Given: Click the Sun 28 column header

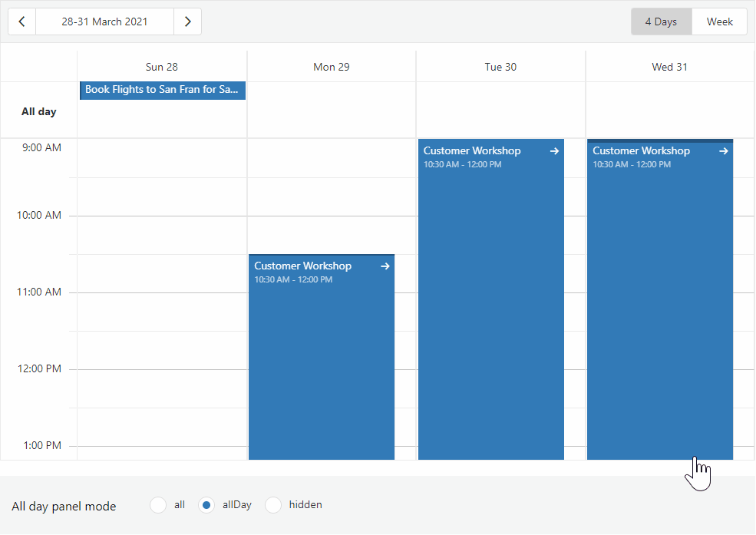Looking at the screenshot, I should point(161,67).
